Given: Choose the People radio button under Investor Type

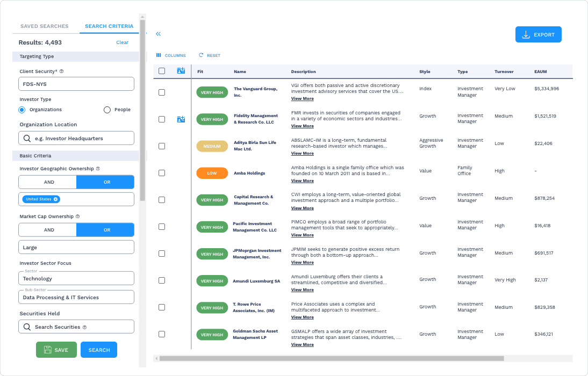Looking at the screenshot, I should [x=106, y=110].
